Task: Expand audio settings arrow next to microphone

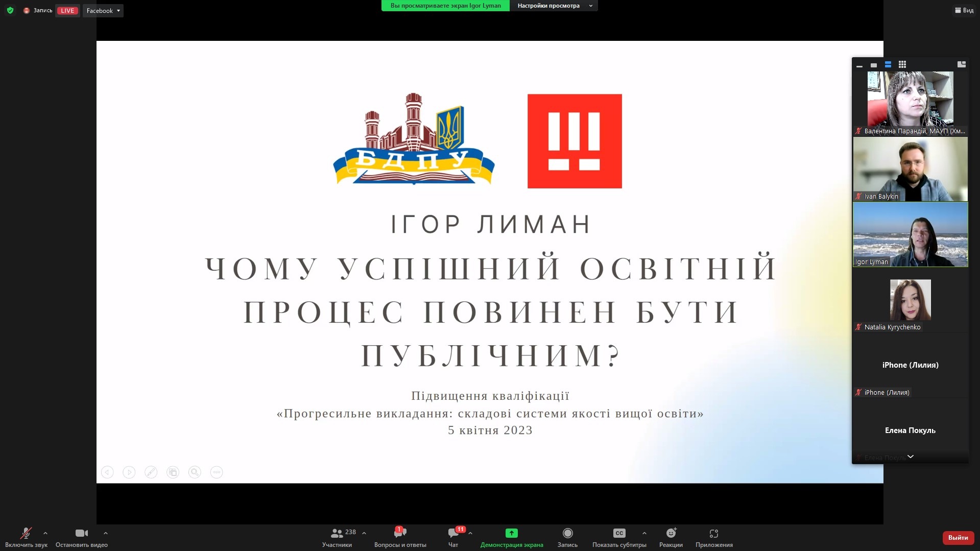Action: tap(45, 533)
